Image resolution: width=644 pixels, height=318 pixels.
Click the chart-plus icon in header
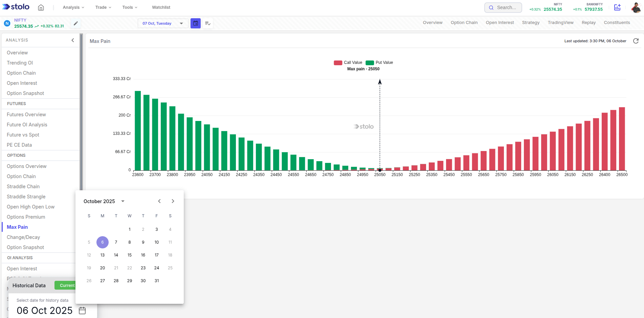click(x=617, y=7)
